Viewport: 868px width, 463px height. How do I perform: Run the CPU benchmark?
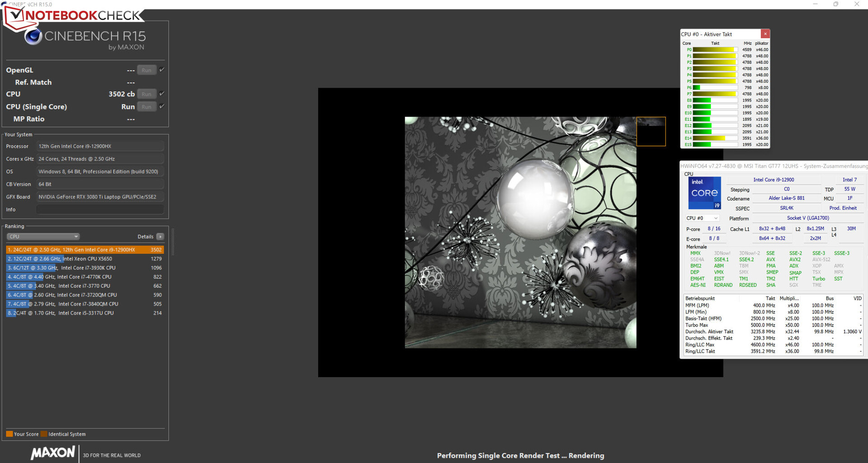(x=146, y=94)
